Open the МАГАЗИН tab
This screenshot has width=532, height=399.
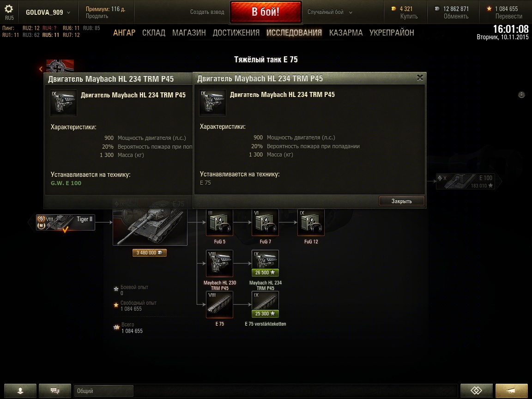click(189, 33)
